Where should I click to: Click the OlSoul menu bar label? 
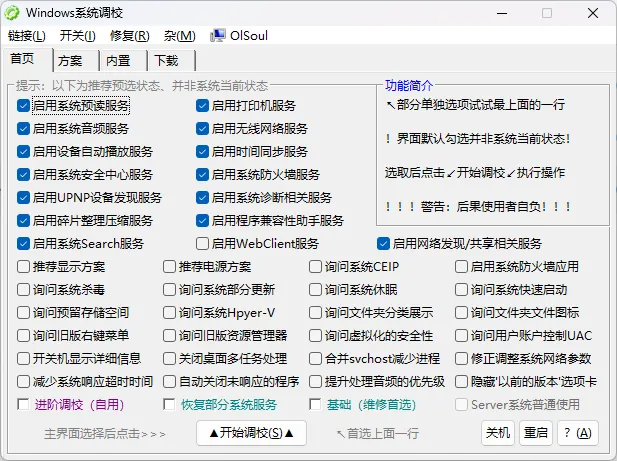click(x=249, y=36)
